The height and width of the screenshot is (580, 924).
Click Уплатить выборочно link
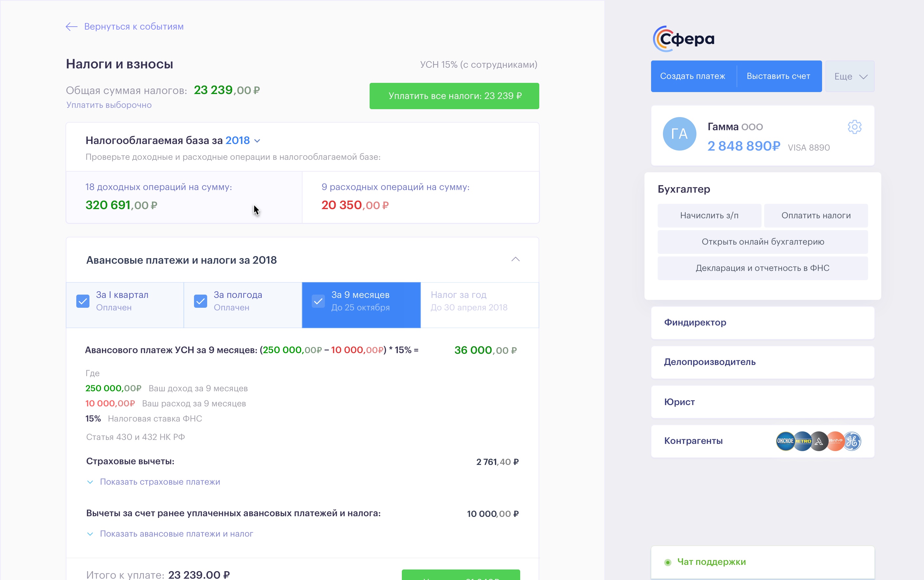point(109,105)
